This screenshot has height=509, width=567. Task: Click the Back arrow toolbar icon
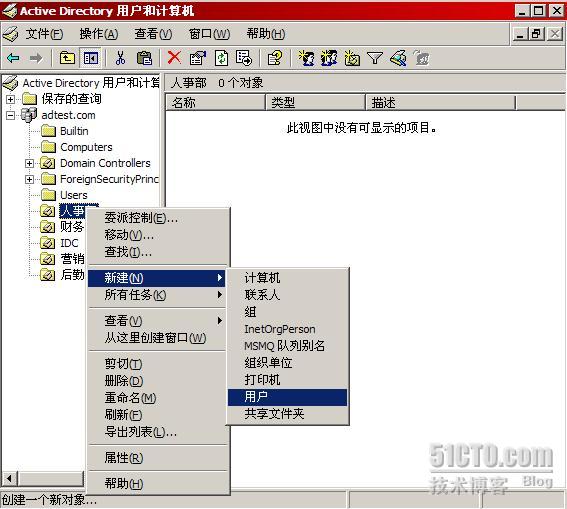coord(14,58)
